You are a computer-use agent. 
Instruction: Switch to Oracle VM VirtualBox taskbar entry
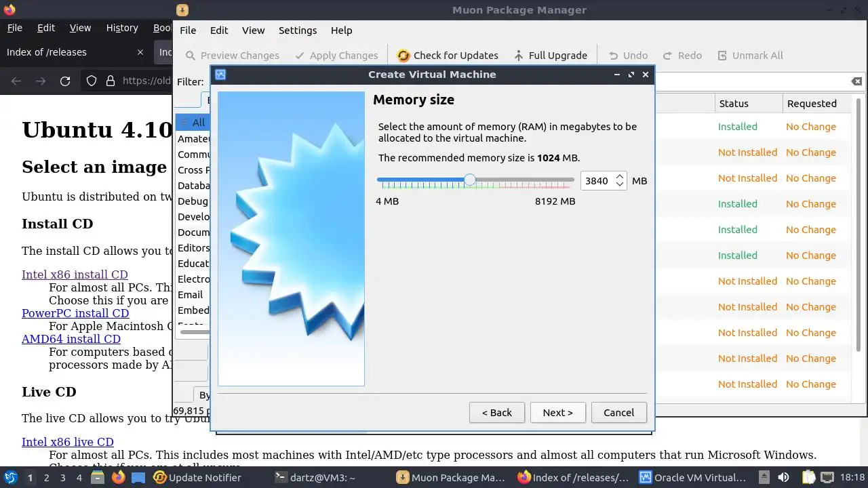(694, 477)
